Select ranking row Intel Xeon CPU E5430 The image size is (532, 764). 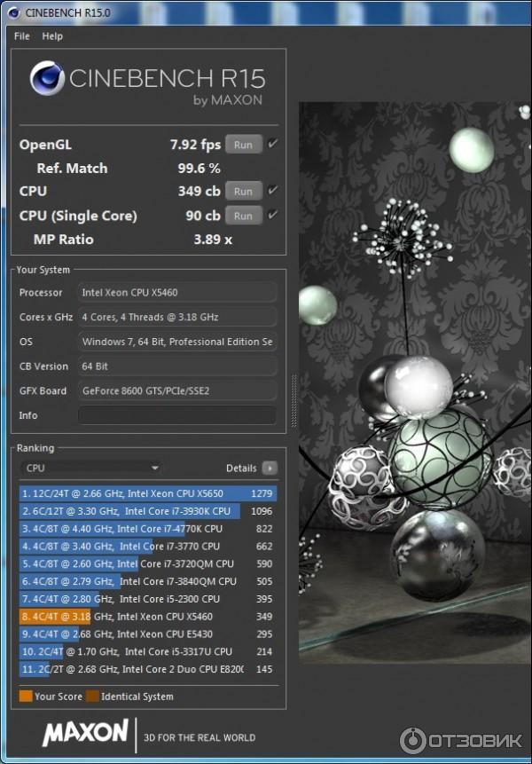click(148, 634)
